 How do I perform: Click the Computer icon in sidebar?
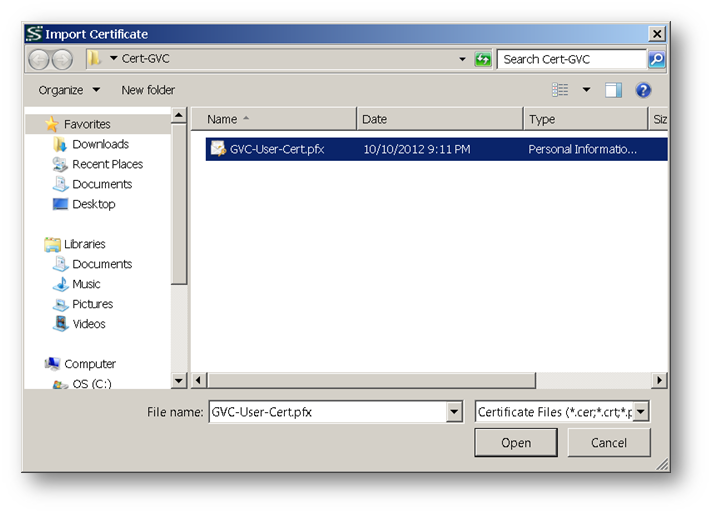coord(52,364)
